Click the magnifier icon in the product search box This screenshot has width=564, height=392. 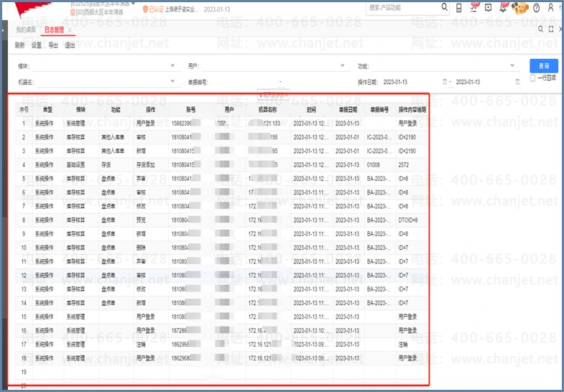[x=444, y=7]
